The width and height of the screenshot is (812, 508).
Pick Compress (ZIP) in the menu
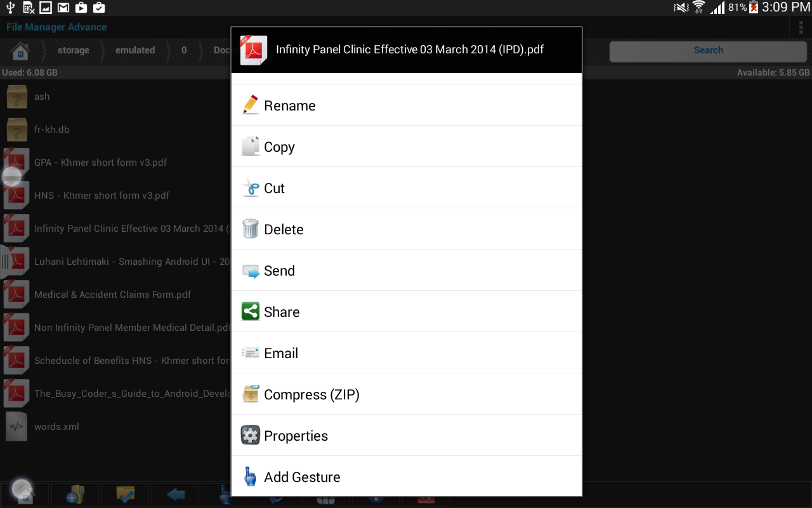click(x=407, y=394)
